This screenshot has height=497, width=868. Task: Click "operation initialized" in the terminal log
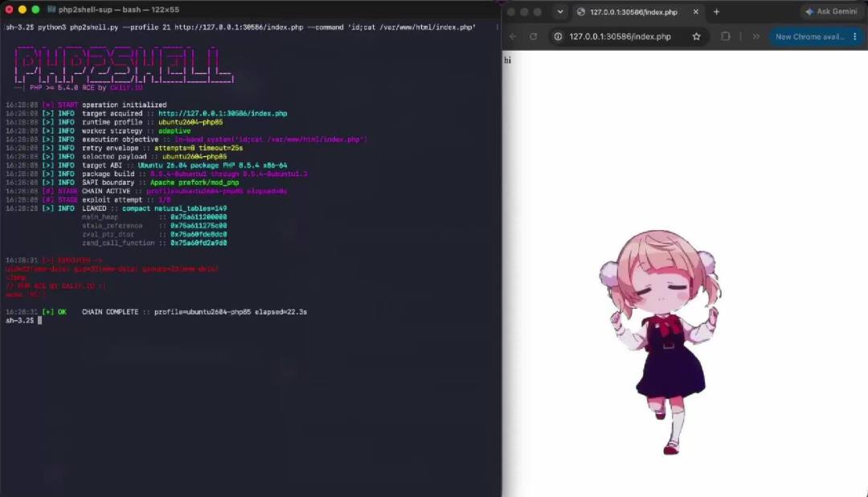(124, 105)
